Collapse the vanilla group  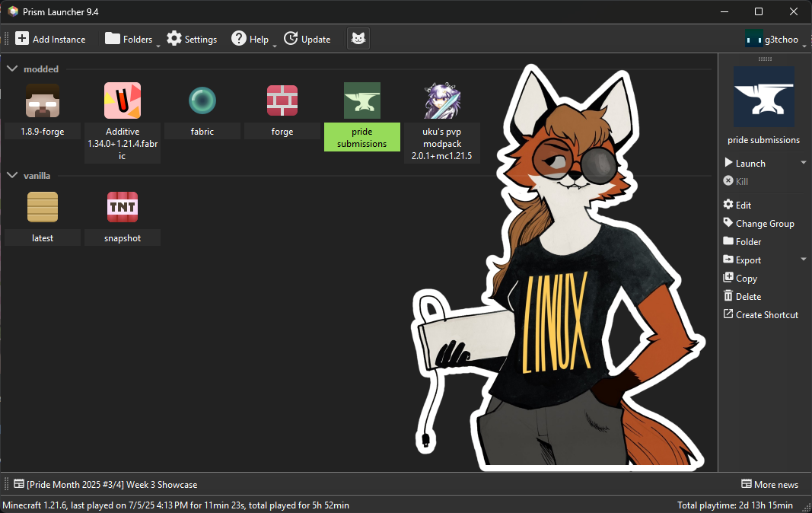tap(12, 176)
